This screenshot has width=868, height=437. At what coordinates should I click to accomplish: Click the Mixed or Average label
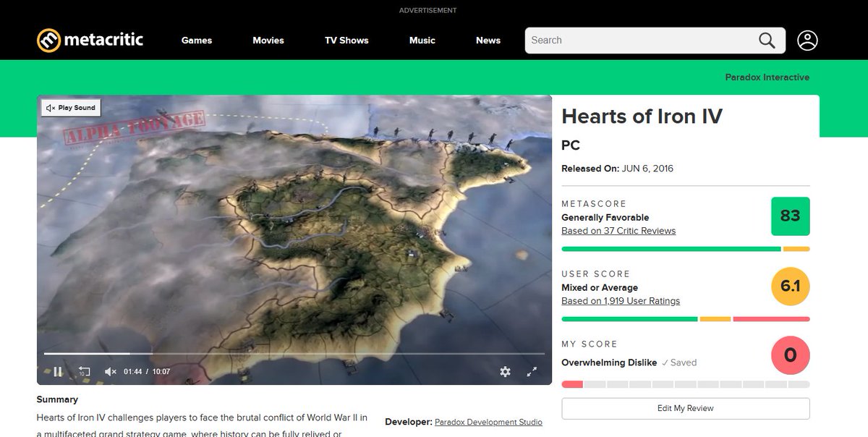point(600,287)
